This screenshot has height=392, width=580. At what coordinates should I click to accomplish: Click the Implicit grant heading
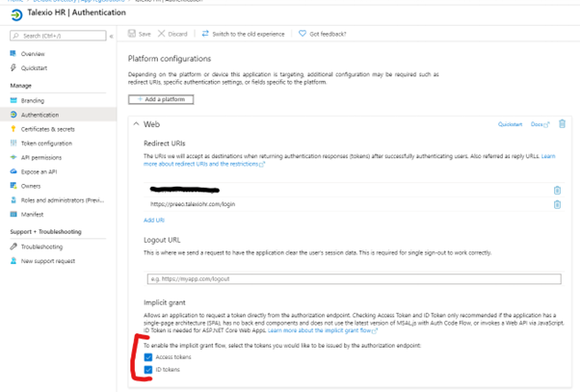pos(165,302)
